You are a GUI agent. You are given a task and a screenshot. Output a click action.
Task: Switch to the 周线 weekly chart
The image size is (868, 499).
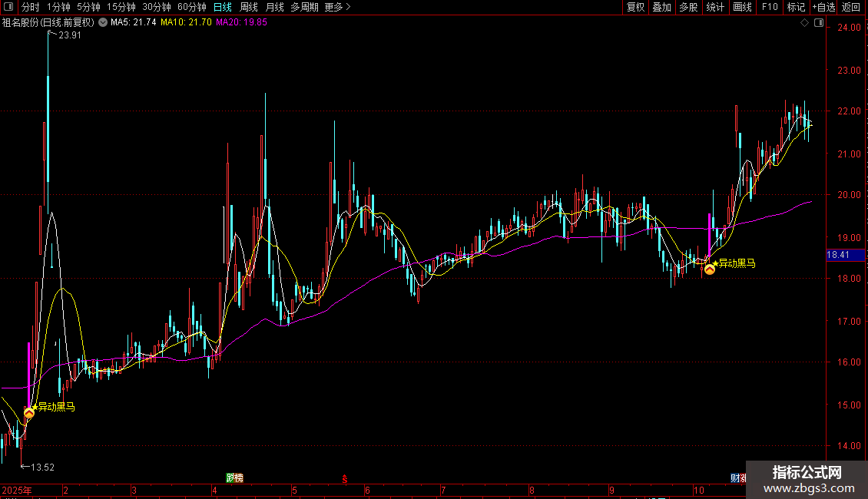click(249, 7)
